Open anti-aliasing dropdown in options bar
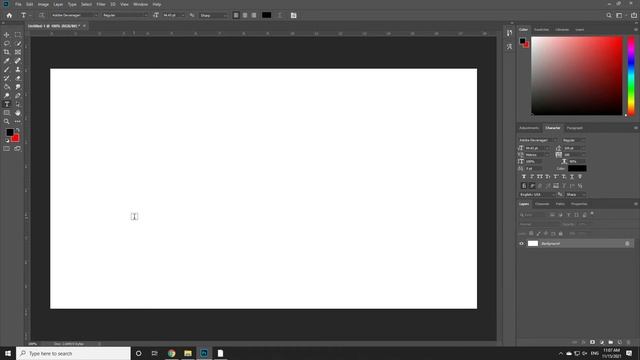The height and width of the screenshot is (360, 640). 214,15
